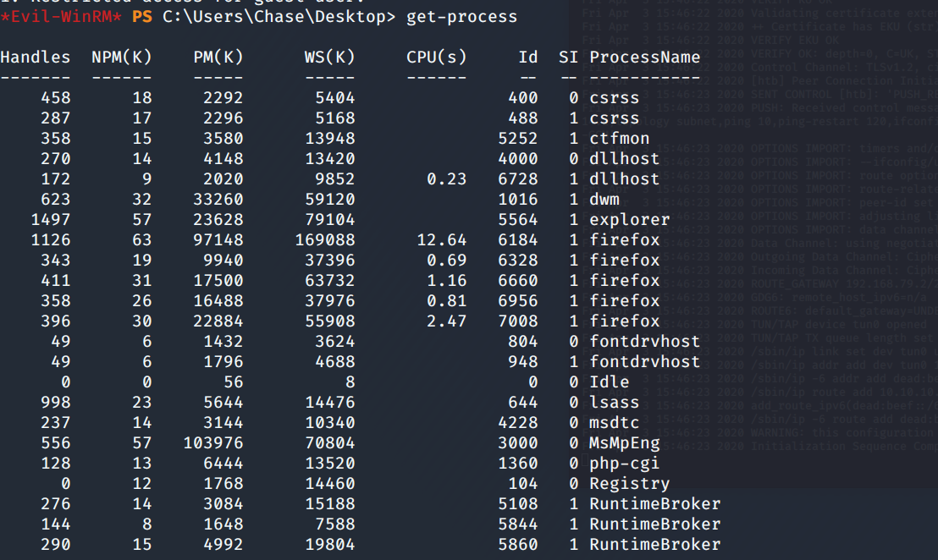Click the msdtc process name
938x560 pixels.
pos(615,423)
